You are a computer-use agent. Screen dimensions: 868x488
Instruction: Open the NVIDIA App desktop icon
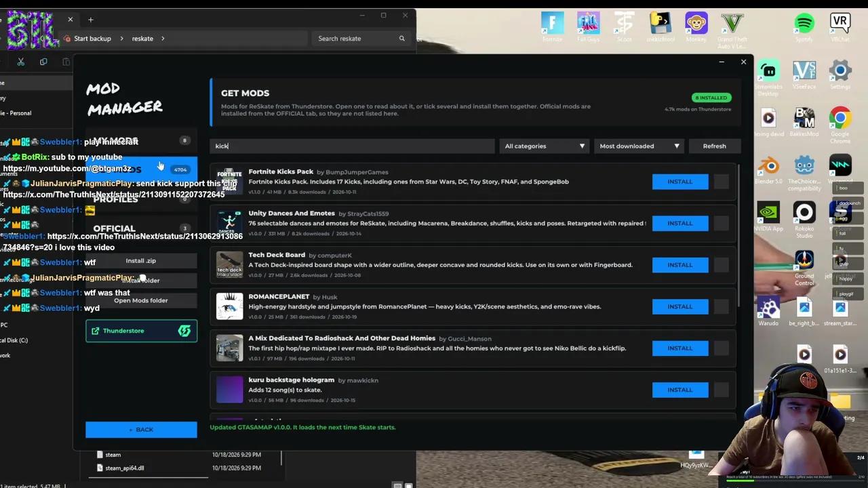768,217
